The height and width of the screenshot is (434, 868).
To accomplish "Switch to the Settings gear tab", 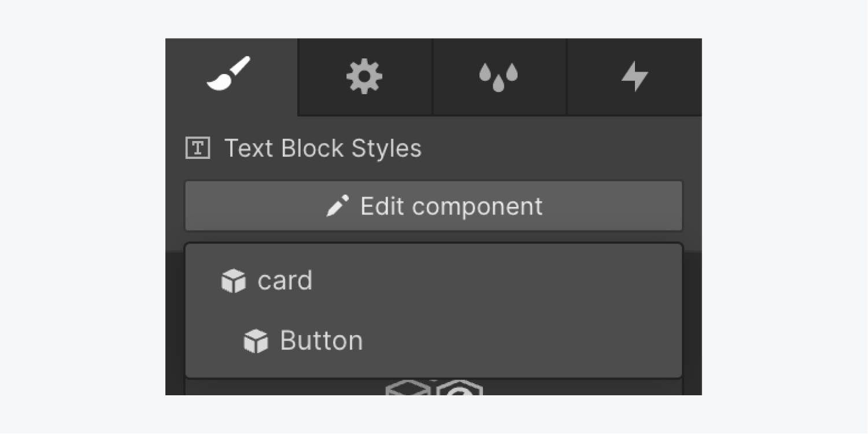I will click(364, 77).
